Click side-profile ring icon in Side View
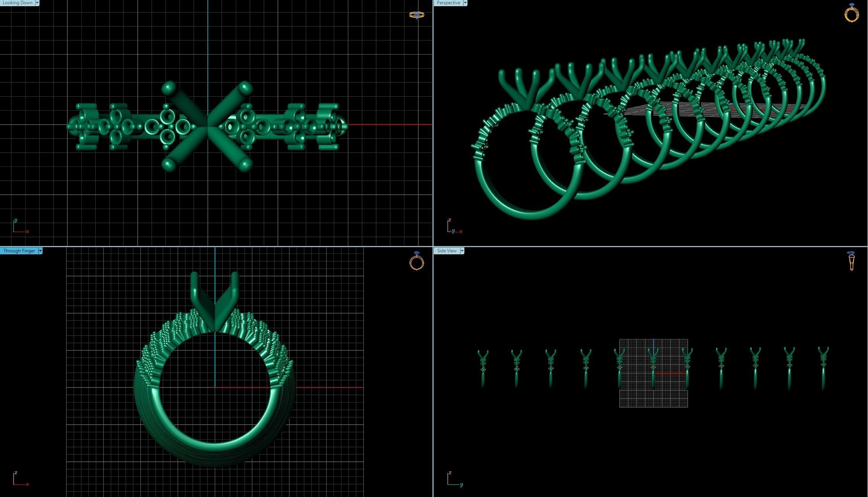The height and width of the screenshot is (497, 868). click(x=851, y=261)
